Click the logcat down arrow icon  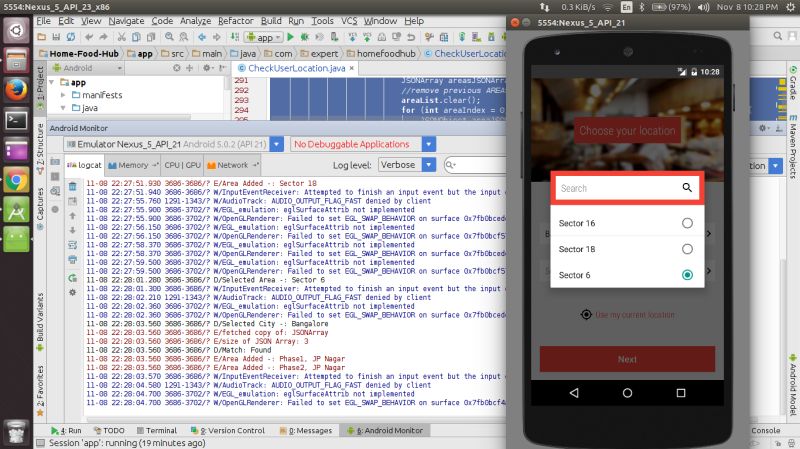pos(72,230)
